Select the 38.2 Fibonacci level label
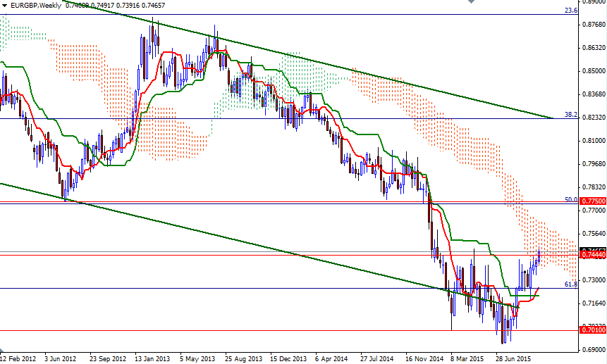 click(571, 114)
